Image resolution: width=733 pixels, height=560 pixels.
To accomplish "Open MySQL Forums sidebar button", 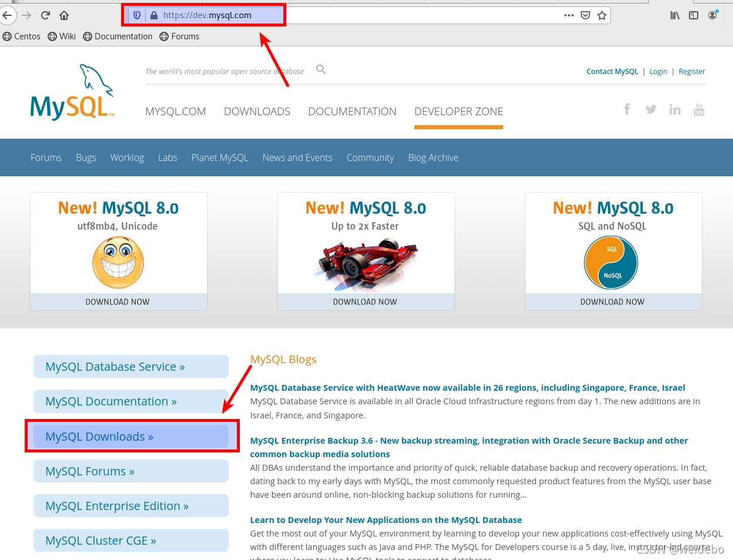I will point(131,471).
